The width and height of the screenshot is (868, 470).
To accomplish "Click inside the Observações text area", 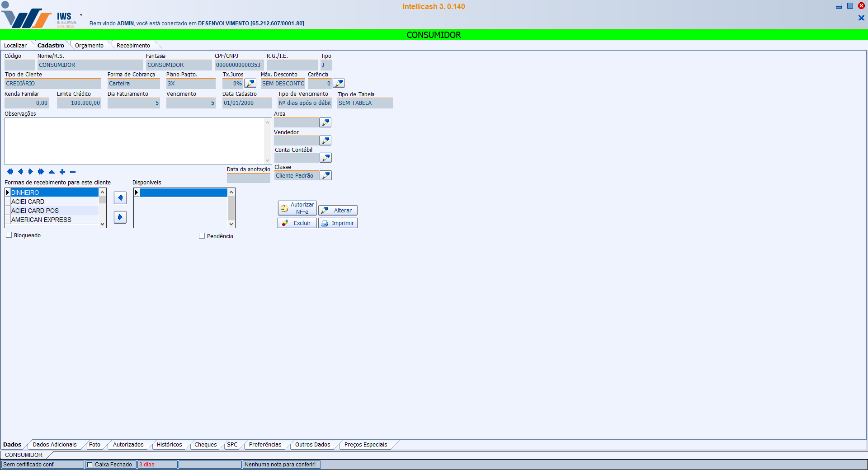I will 134,141.
